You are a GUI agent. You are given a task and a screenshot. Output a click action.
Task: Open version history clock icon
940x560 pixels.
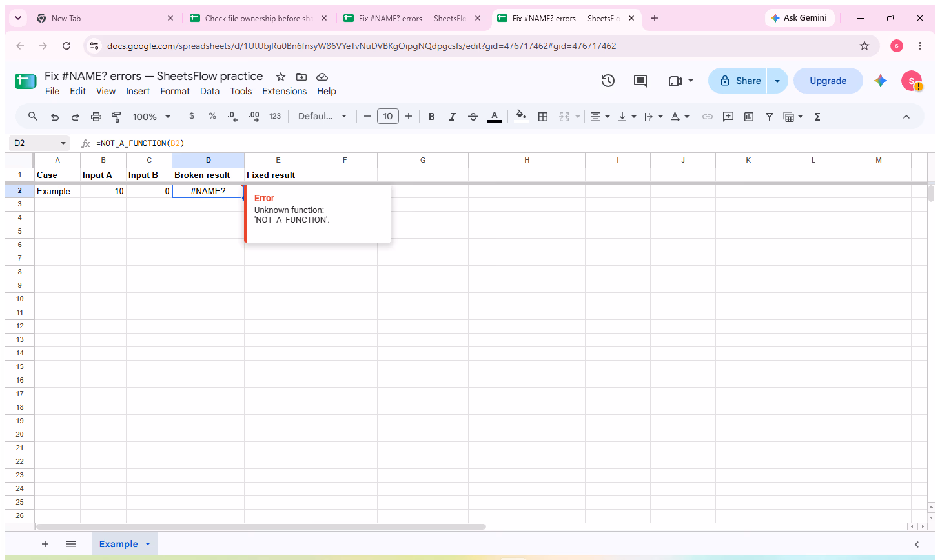point(608,81)
